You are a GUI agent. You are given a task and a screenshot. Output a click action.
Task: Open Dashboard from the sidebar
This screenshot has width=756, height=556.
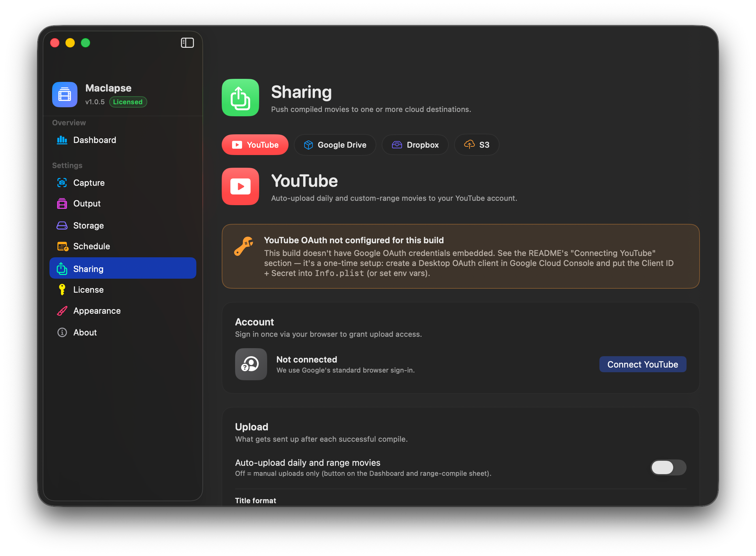(x=123, y=140)
